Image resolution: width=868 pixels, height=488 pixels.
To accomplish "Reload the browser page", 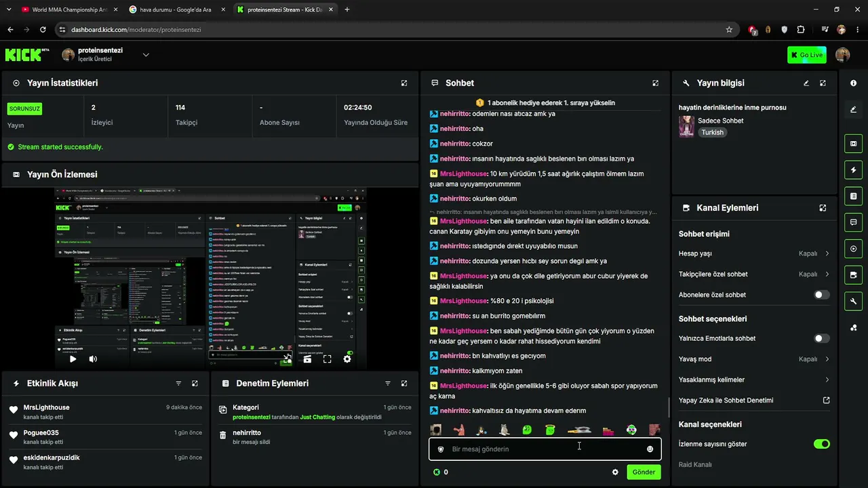I will (43, 30).
